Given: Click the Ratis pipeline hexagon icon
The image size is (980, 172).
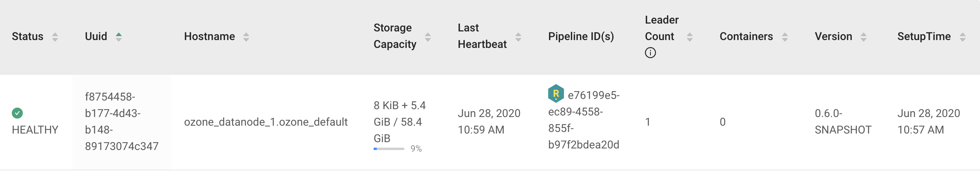Looking at the screenshot, I should 556,93.
